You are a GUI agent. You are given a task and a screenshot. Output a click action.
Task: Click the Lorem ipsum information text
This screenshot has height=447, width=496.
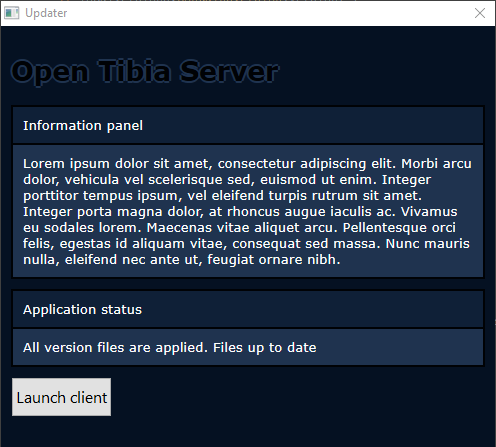point(248,211)
